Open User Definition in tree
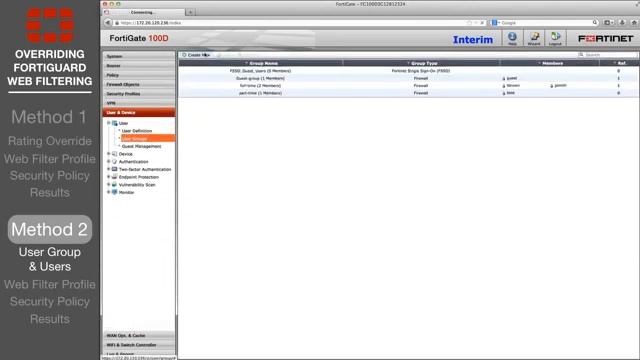The width and height of the screenshot is (640, 360). click(x=137, y=131)
